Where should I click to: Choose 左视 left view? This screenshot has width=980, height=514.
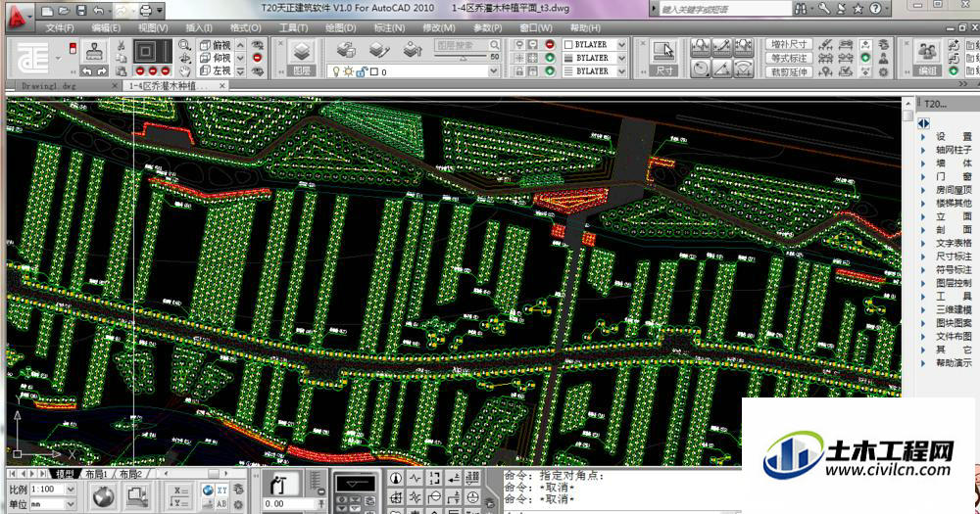(x=215, y=70)
